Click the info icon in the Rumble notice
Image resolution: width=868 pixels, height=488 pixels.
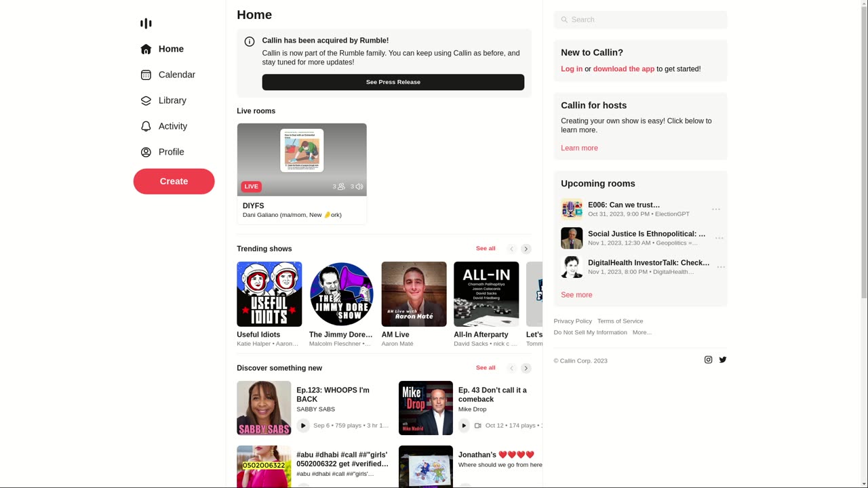250,41
